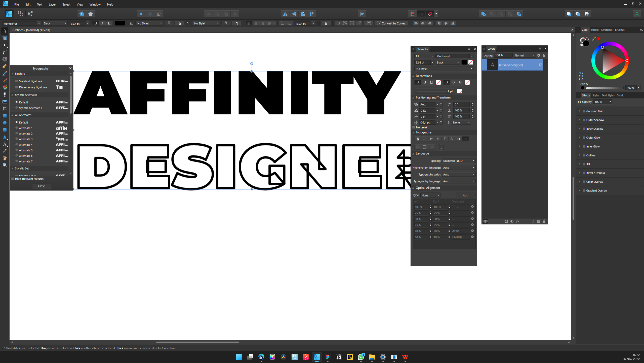Select Alternate 1 radio option
This screenshot has height=363, width=644.
pyautogui.click(x=17, y=128)
